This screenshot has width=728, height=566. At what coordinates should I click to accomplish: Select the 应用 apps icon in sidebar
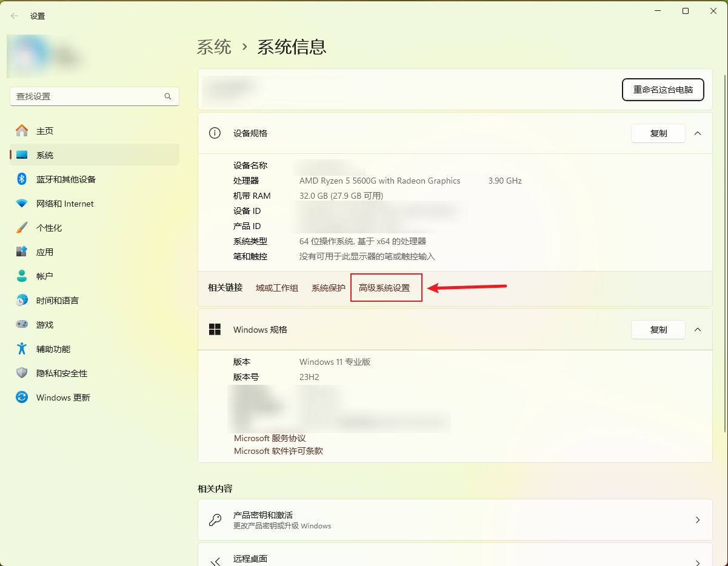coord(22,252)
